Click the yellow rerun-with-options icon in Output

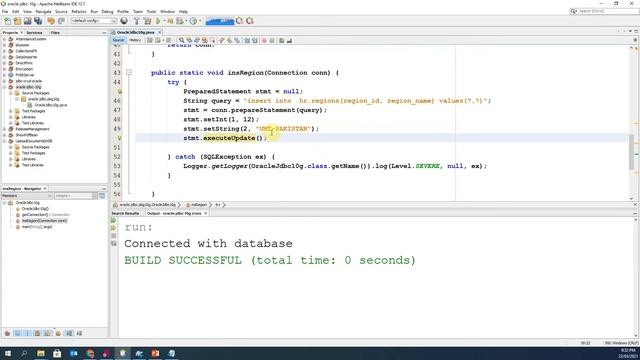click(113, 228)
